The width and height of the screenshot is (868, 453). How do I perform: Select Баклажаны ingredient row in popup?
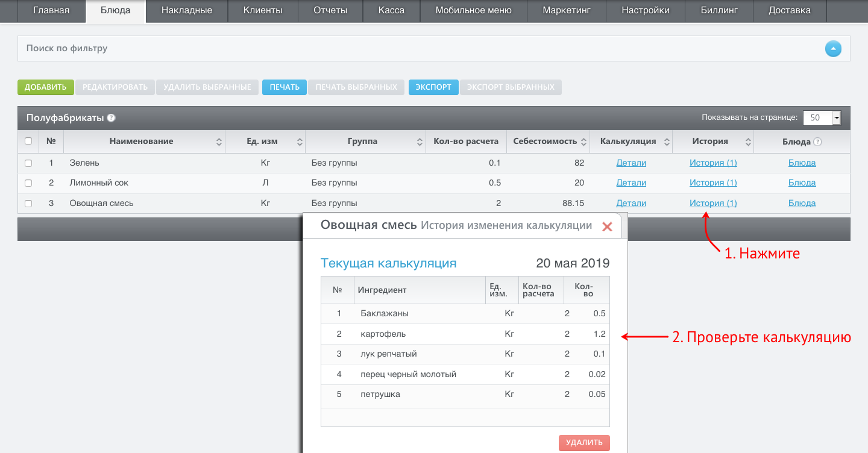pyautogui.click(x=465, y=314)
